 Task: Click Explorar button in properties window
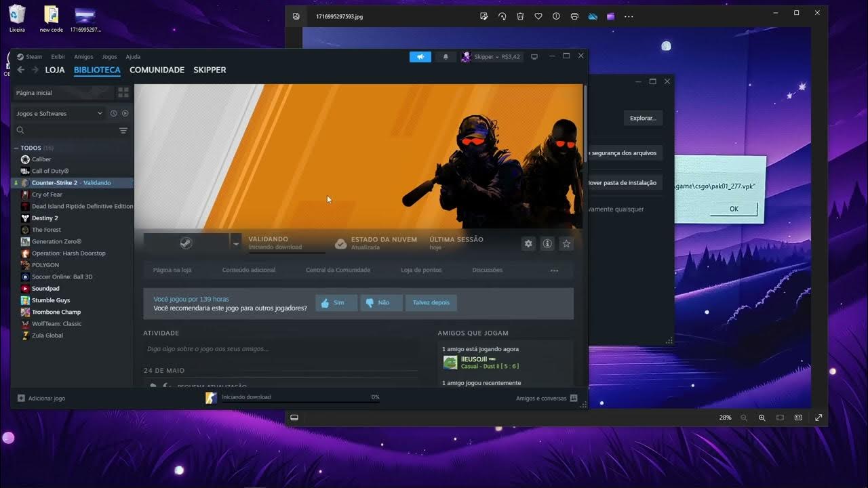pyautogui.click(x=643, y=118)
